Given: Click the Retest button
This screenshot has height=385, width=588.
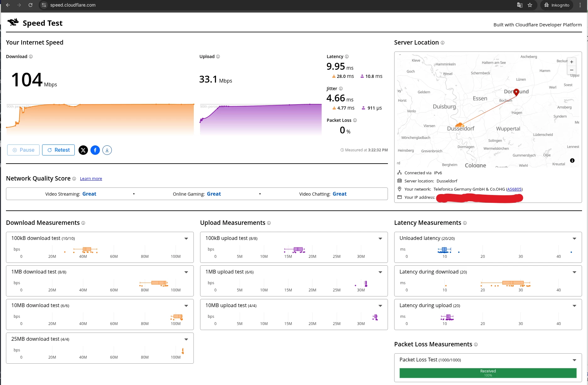Looking at the screenshot, I should 58,150.
